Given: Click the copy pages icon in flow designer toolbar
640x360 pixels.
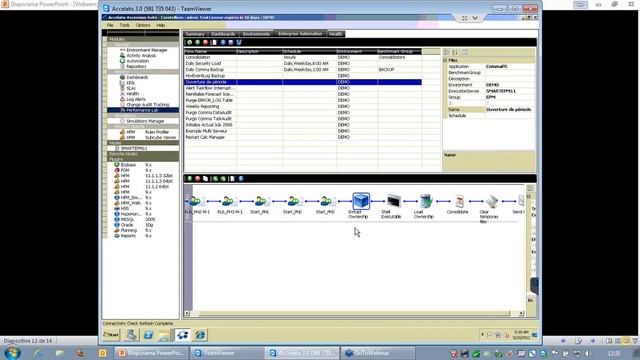Looking at the screenshot, I should point(205,179).
